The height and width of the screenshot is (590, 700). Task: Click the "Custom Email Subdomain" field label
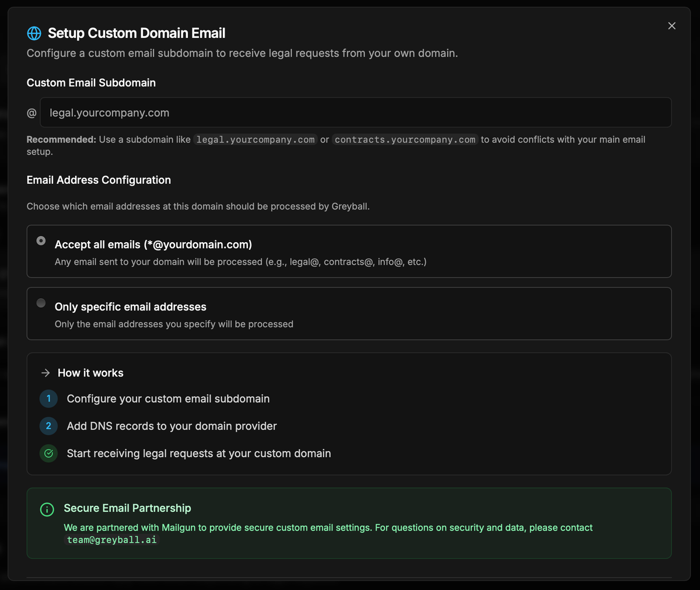(91, 83)
